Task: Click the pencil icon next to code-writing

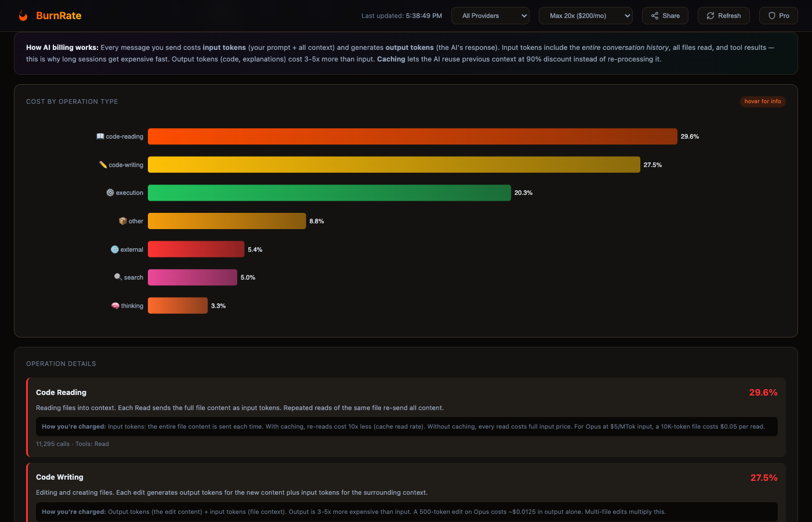Action: (102, 164)
